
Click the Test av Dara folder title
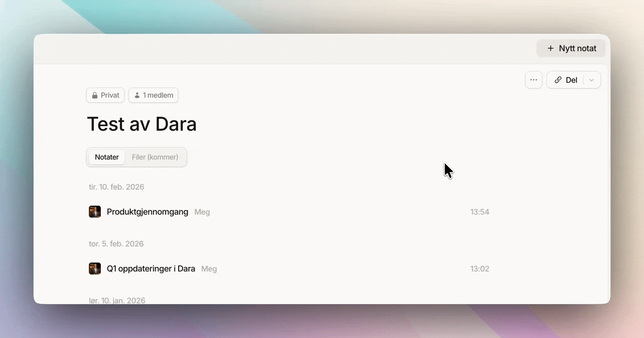(x=142, y=124)
